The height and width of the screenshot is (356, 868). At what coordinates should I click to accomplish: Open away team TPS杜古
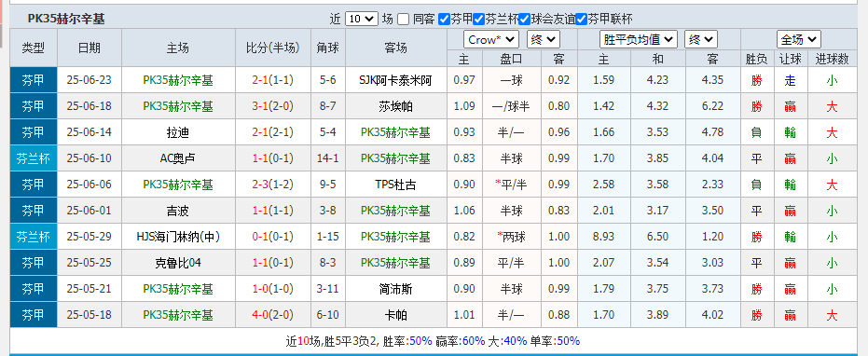click(x=395, y=185)
